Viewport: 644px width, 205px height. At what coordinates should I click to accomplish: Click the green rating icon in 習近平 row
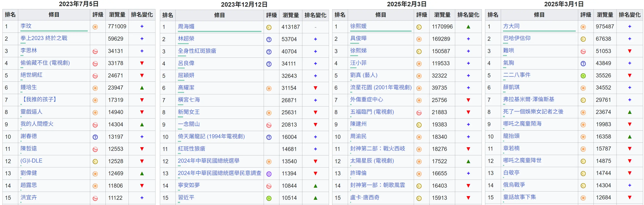[269, 199]
